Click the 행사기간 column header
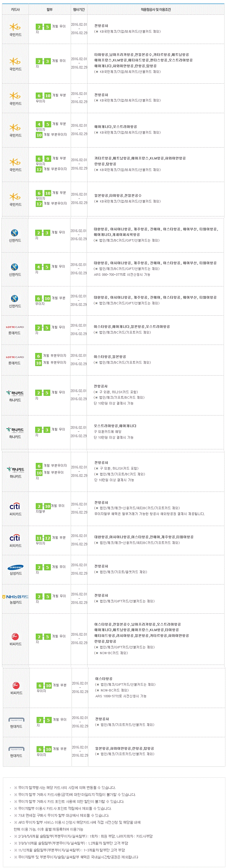Image resolution: width=228 pixels, height=868 pixels. coord(79,10)
